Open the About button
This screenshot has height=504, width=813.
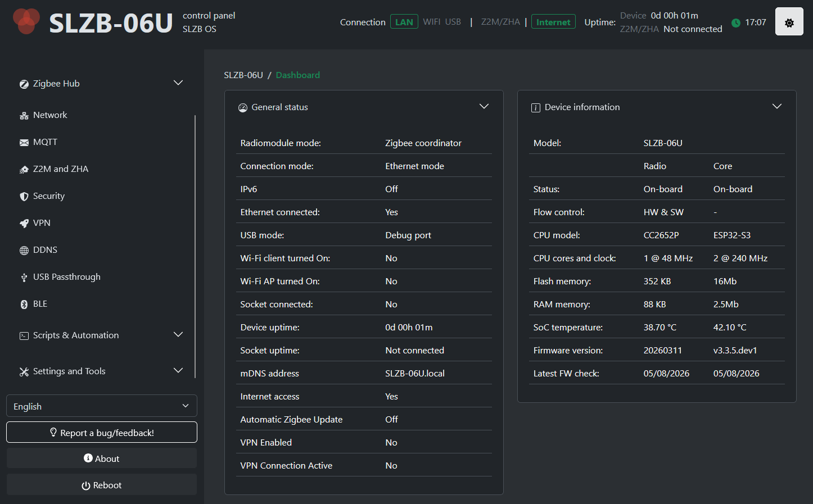point(102,458)
